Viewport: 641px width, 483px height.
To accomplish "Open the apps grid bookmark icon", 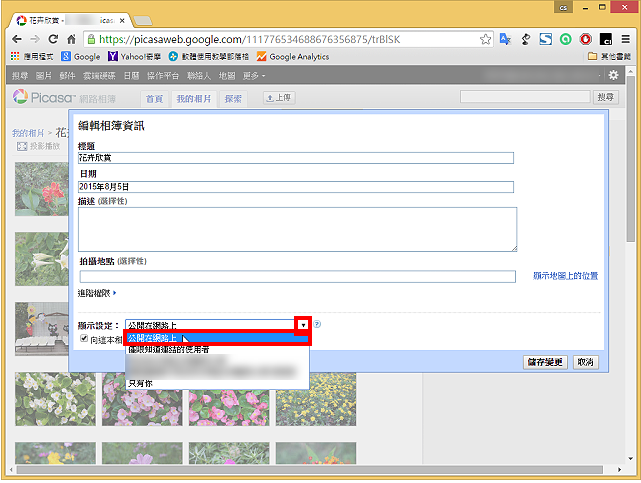I will tap(15, 56).
